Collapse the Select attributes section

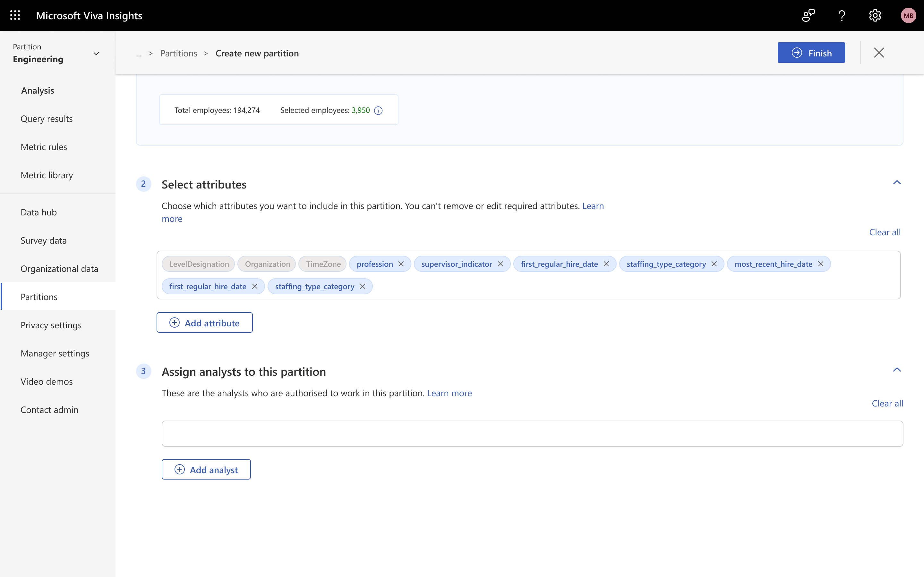click(x=897, y=182)
